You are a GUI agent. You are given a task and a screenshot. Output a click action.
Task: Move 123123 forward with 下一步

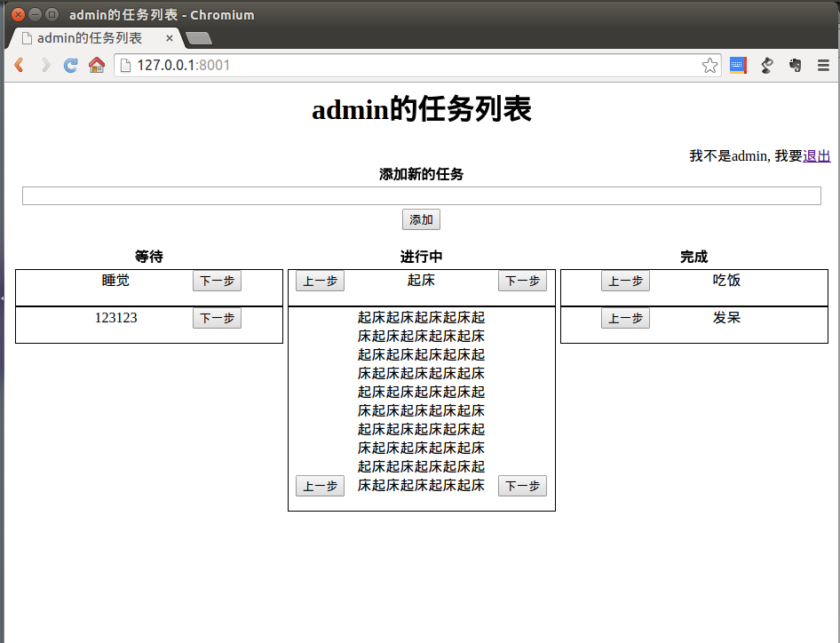pos(217,318)
